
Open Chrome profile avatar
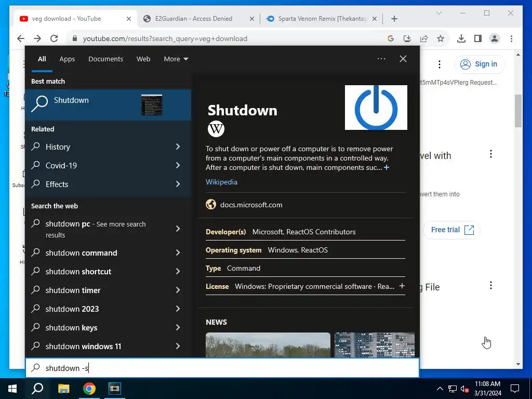point(495,38)
